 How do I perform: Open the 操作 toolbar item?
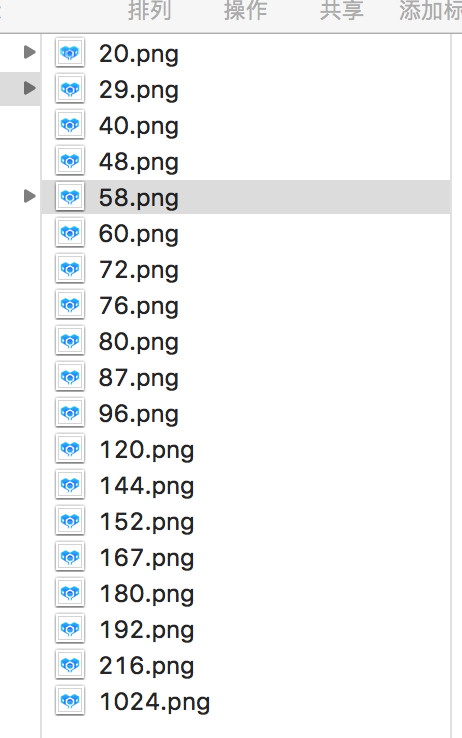[246, 10]
